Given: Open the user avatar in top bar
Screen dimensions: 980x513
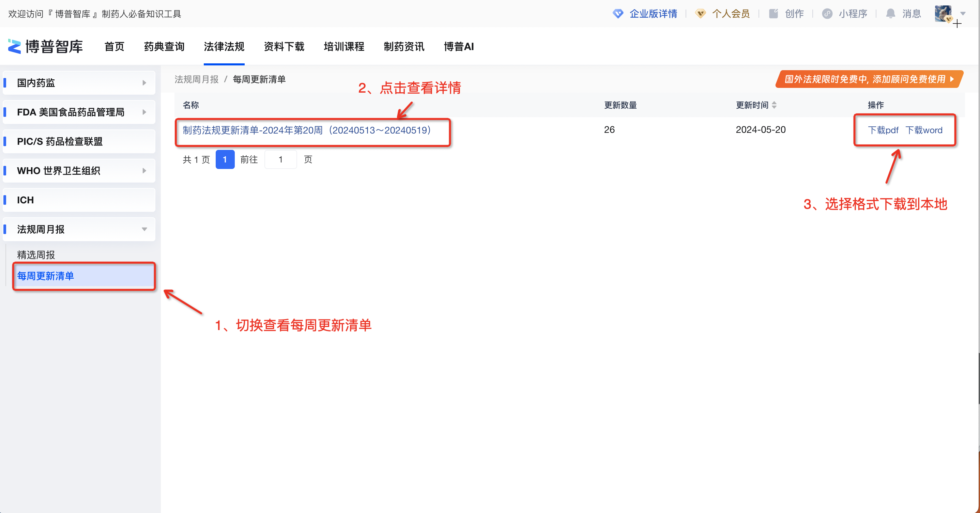Looking at the screenshot, I should [x=943, y=14].
